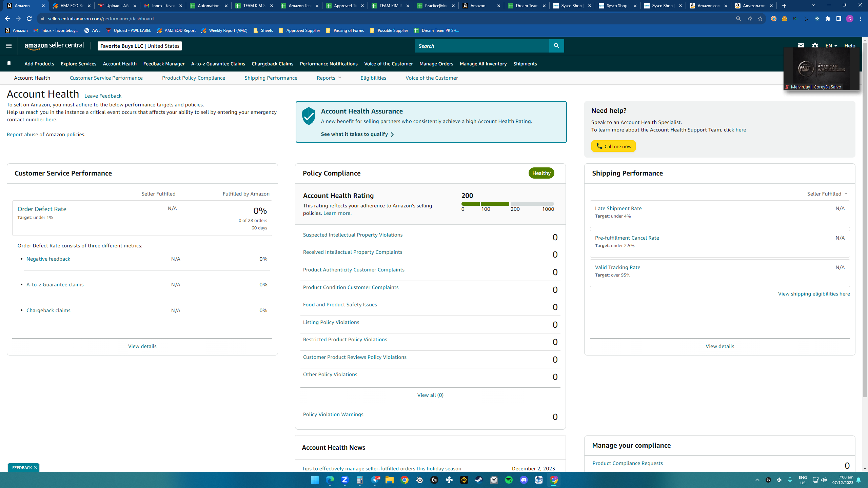This screenshot has height=488, width=868.
Task: Open a new browser tab
Action: 784,6
